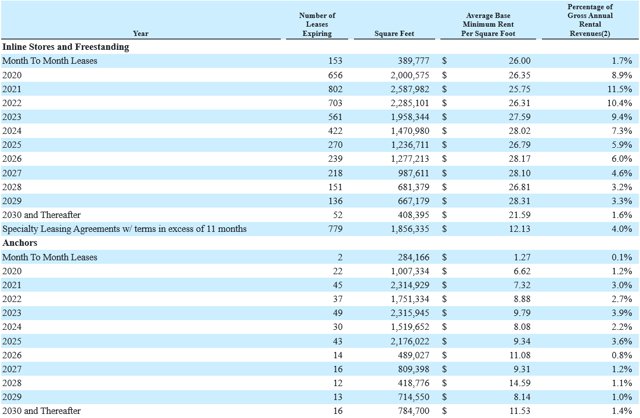Click the square feet value 1,470,980
This screenshot has width=640, height=418.
[x=410, y=131]
